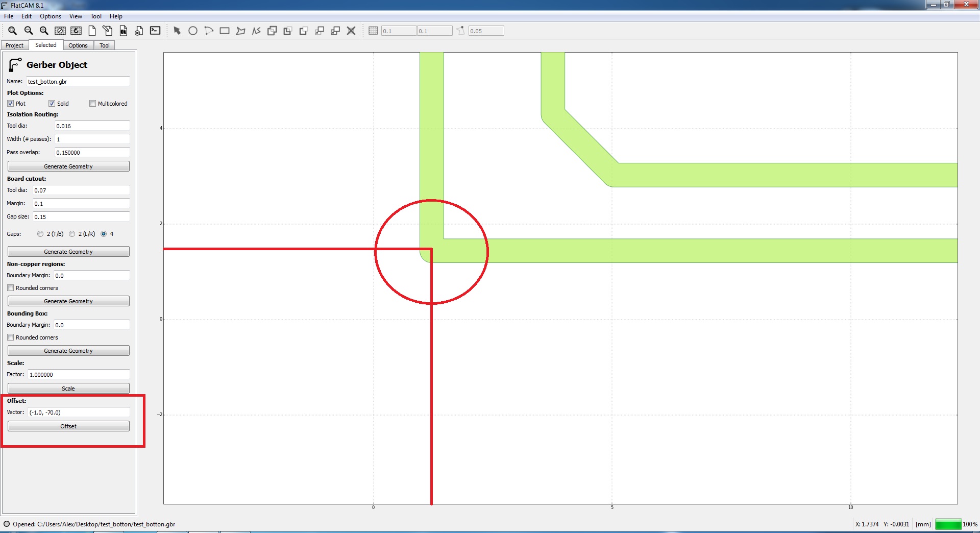Click the Clear Plot toolbar icon

60,31
